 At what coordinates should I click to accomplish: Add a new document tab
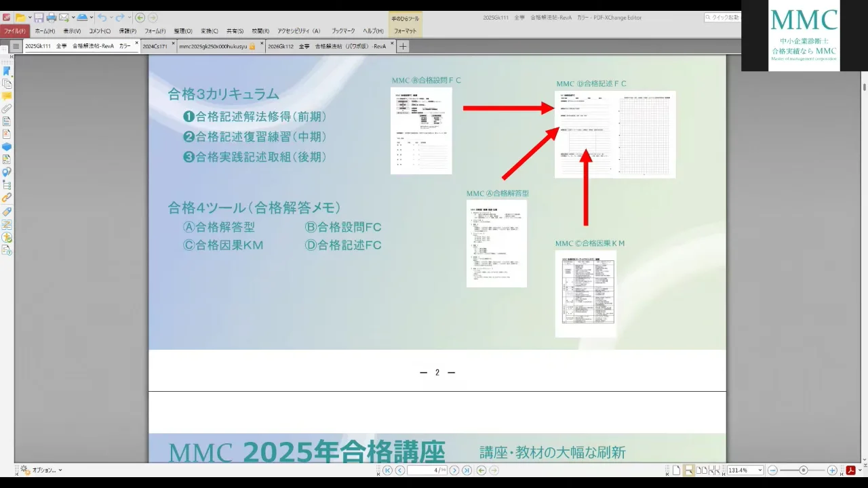pyautogui.click(x=403, y=46)
